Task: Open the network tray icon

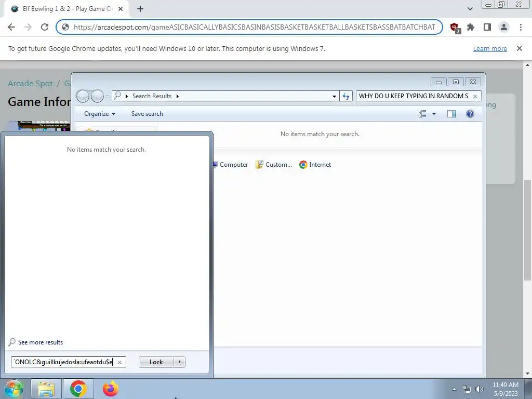Action: (467, 389)
